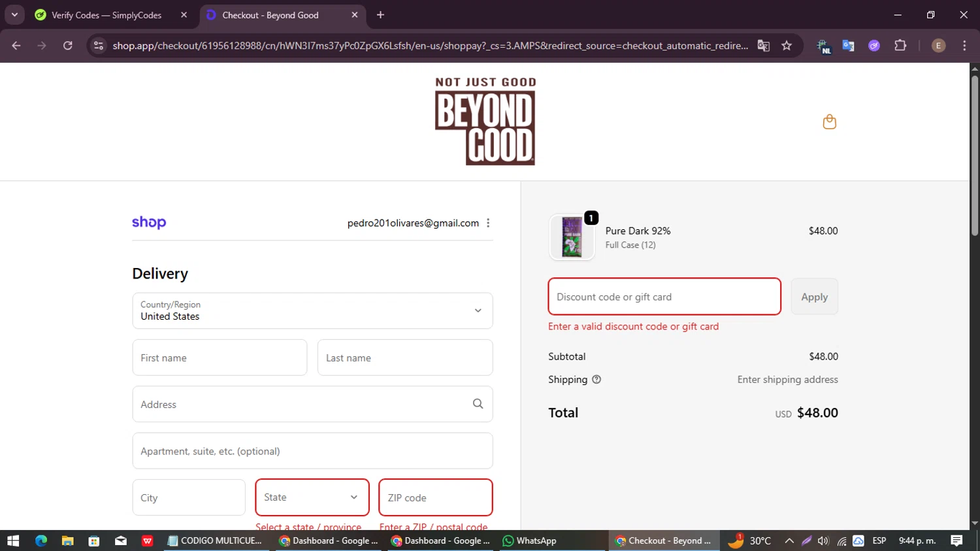
Task: Click the Apply discount button
Action: [814, 297]
